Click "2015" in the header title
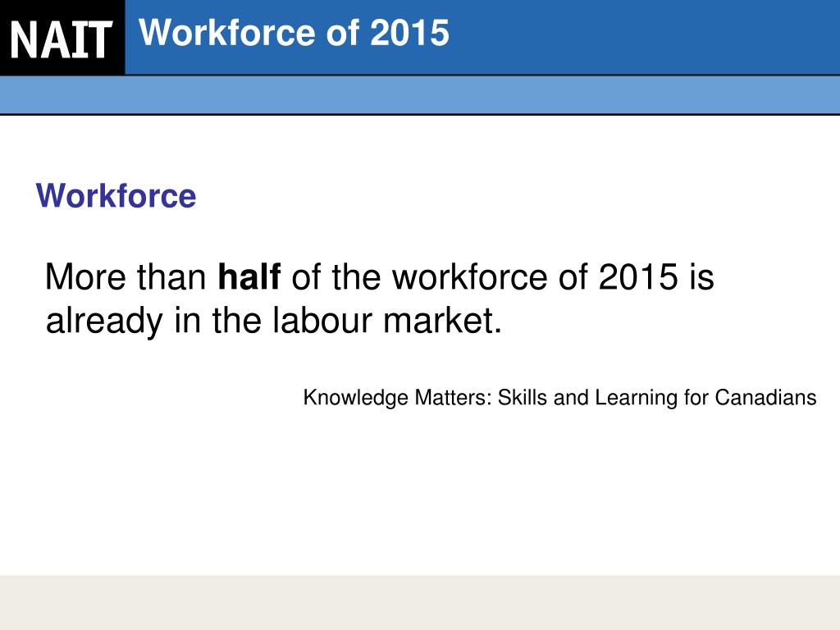 (409, 33)
